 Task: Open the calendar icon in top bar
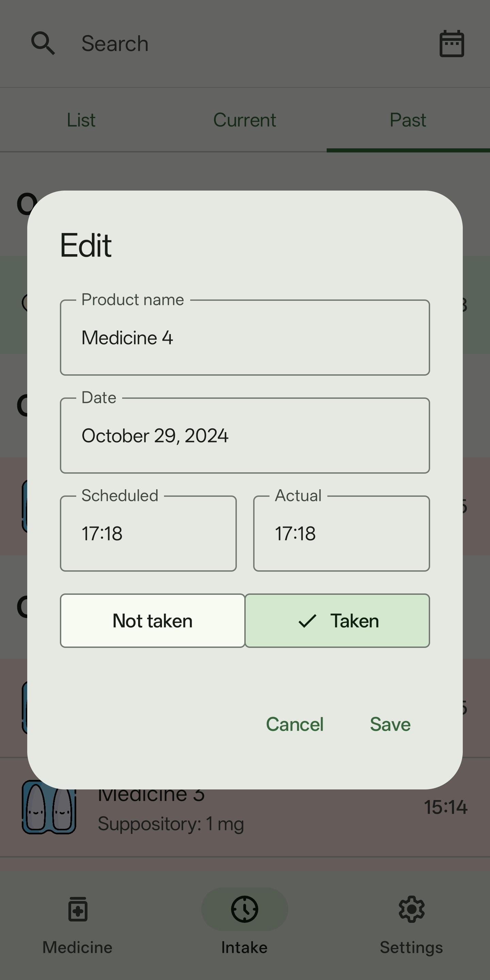click(452, 44)
